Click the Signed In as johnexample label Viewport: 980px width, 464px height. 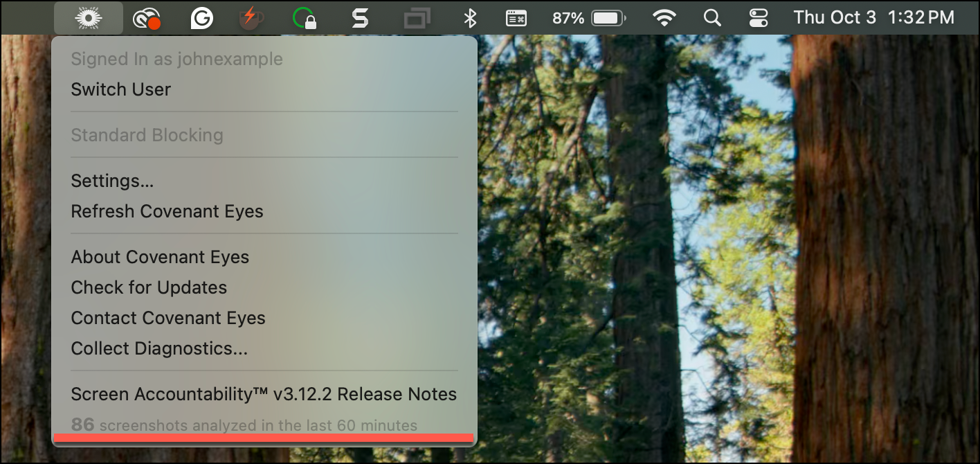click(176, 59)
